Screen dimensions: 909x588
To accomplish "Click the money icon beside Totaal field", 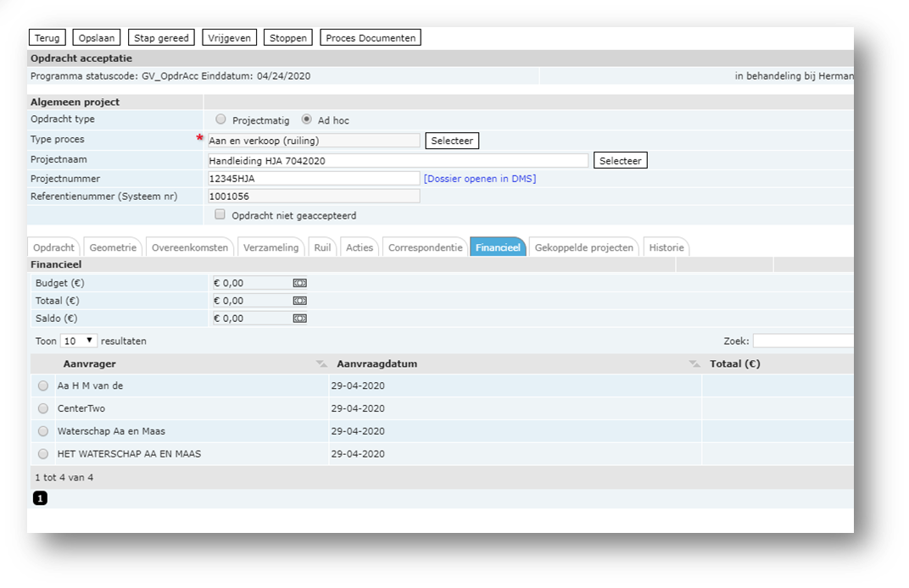I will point(299,301).
